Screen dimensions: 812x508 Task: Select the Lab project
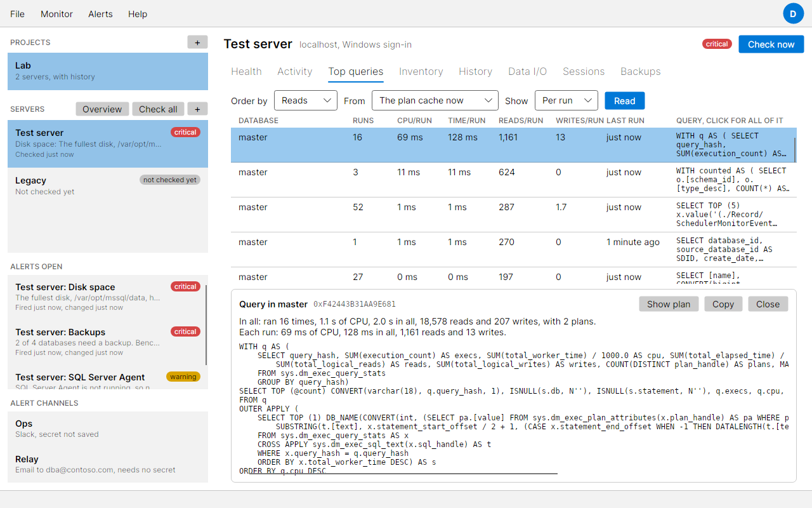point(108,71)
